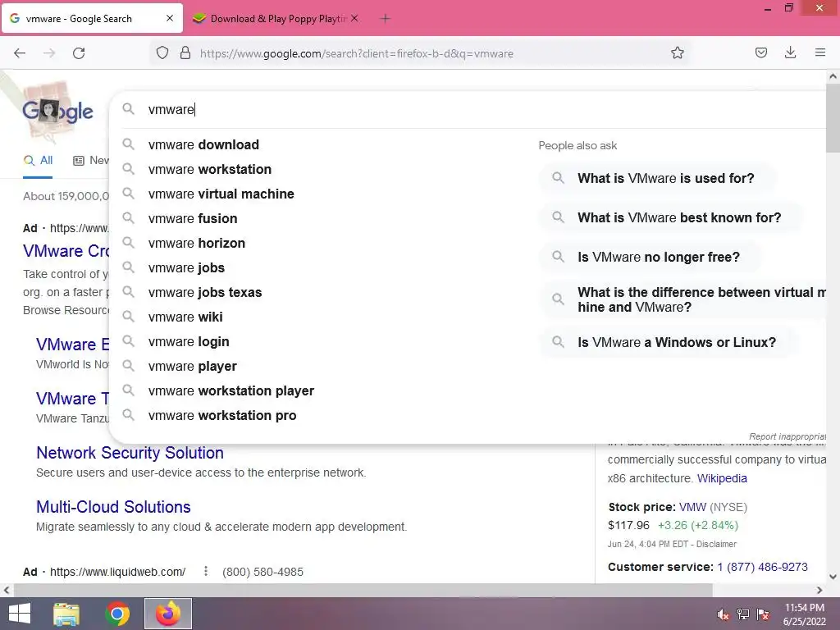Open question about virtual machine and VMware difference
Viewport: 840px width, 630px height.
[x=683, y=299]
